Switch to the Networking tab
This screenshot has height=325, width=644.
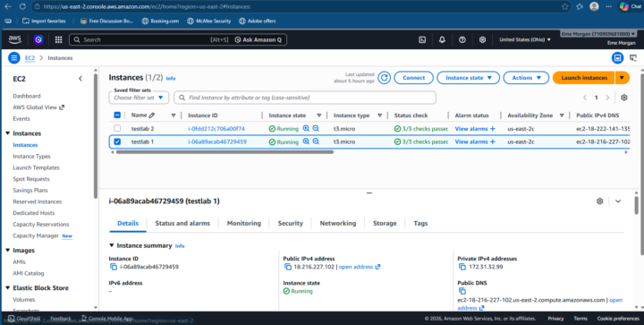[x=338, y=223]
